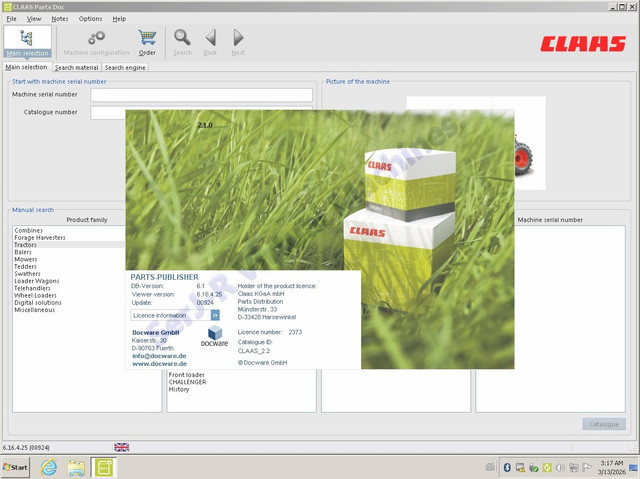The height and width of the screenshot is (479, 640).
Task: Click the safely remove hardware tray icon
Action: (x=534, y=468)
